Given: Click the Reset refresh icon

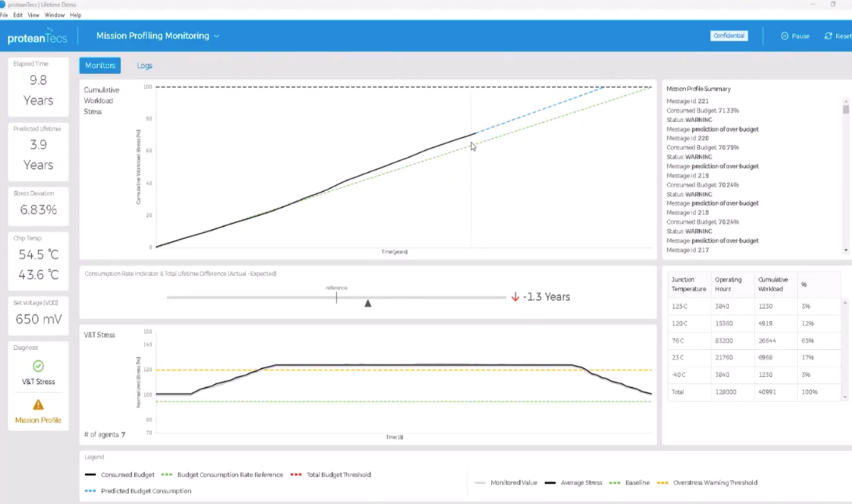Looking at the screenshot, I should (x=828, y=36).
